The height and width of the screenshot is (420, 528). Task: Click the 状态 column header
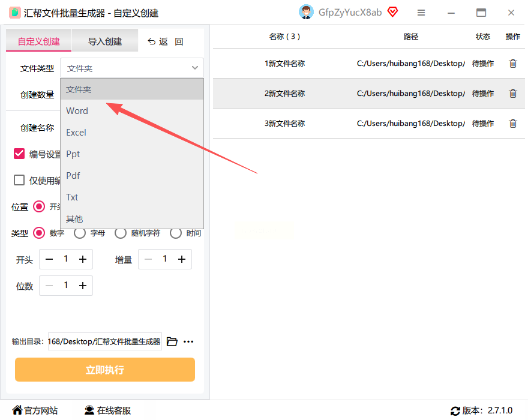483,37
